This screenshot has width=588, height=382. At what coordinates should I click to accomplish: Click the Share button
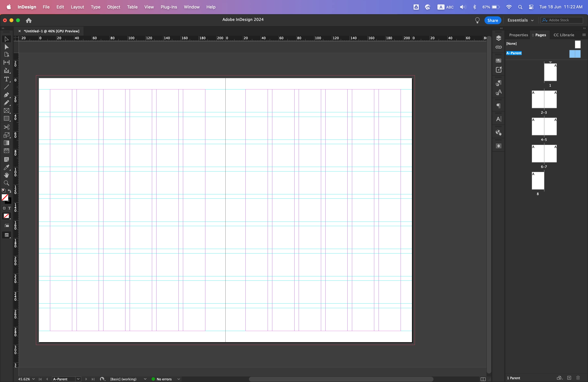pyautogui.click(x=492, y=20)
